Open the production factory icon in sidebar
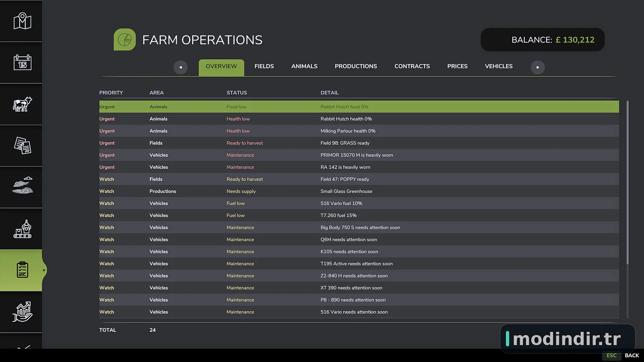644x362 pixels. pyautogui.click(x=22, y=229)
